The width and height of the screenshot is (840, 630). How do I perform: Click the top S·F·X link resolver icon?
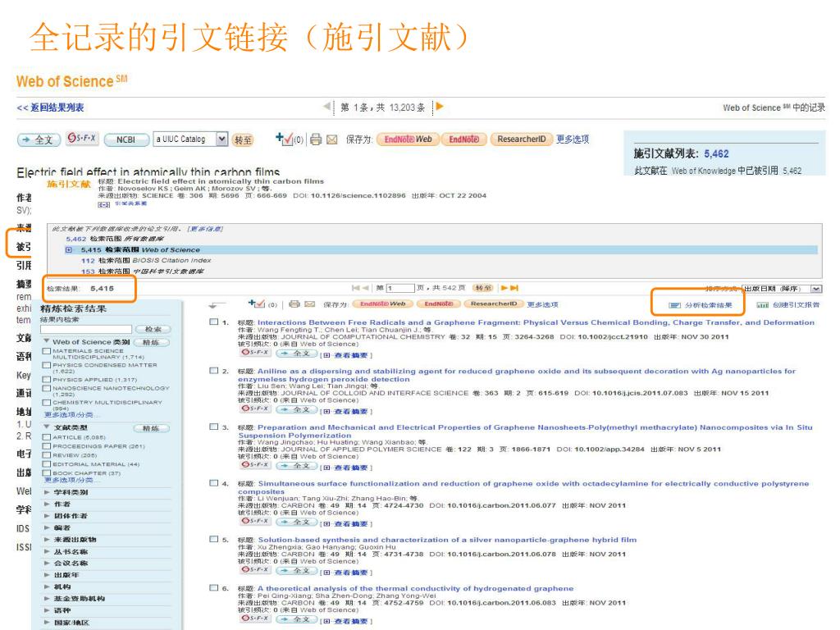point(81,138)
